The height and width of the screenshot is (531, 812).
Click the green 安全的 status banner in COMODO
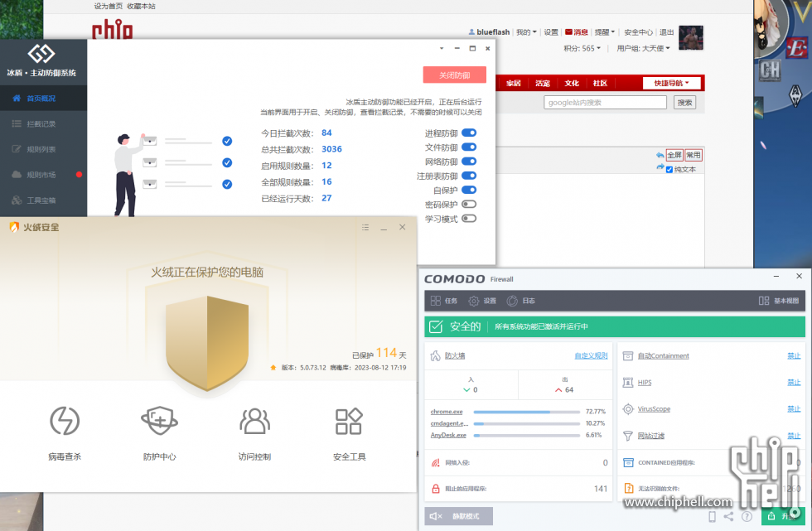pyautogui.click(x=615, y=326)
